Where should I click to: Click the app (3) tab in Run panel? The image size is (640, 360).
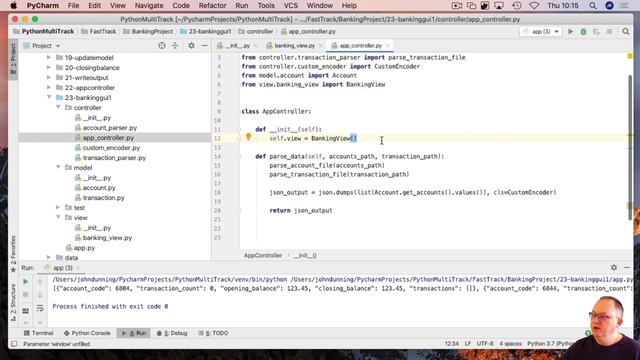62,268
